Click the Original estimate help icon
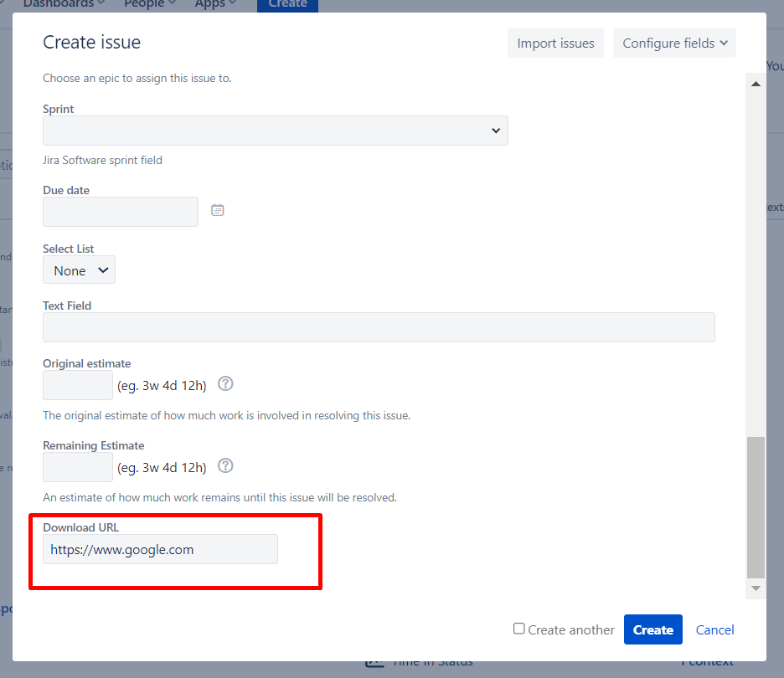The height and width of the screenshot is (678, 784). coord(225,383)
